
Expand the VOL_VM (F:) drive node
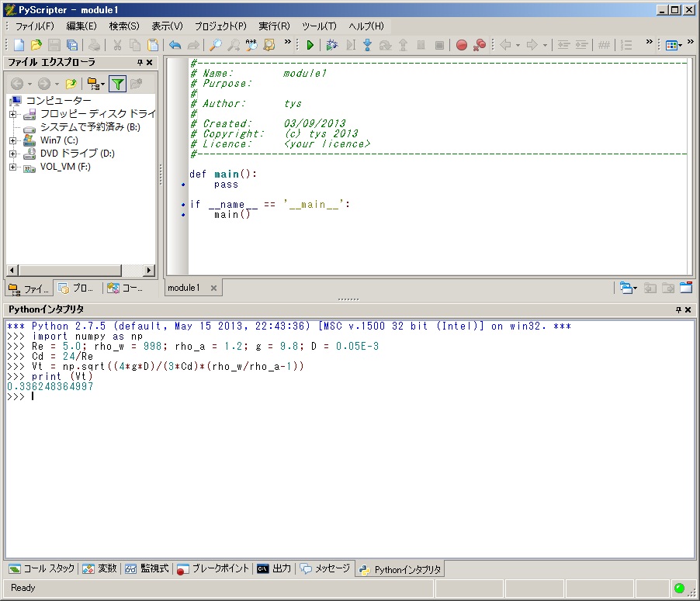click(12, 167)
